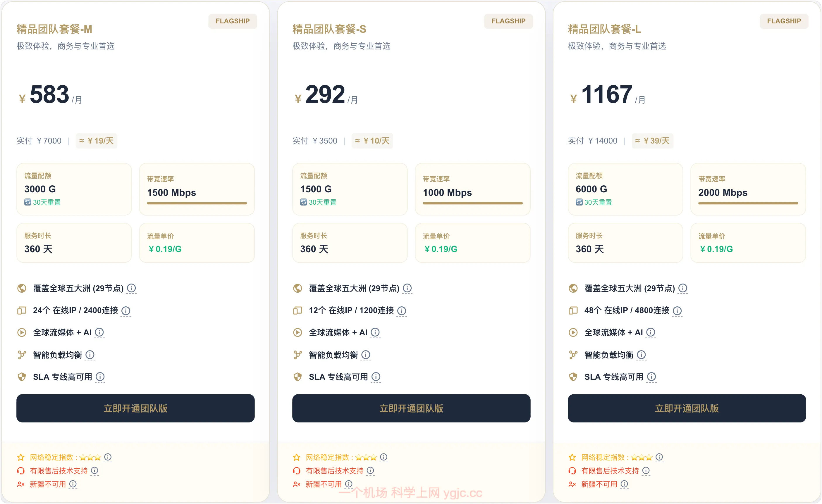This screenshot has height=504, width=822.
Task: Click the ≈ ¥19/天 price tag
Action: click(x=97, y=141)
